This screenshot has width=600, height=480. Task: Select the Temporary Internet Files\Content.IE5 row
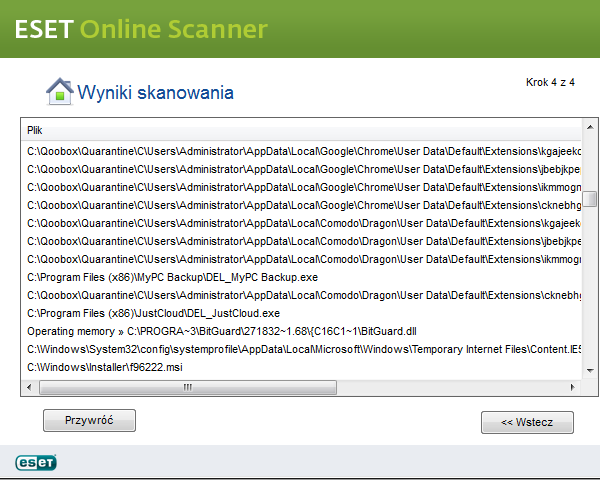pyautogui.click(x=302, y=349)
